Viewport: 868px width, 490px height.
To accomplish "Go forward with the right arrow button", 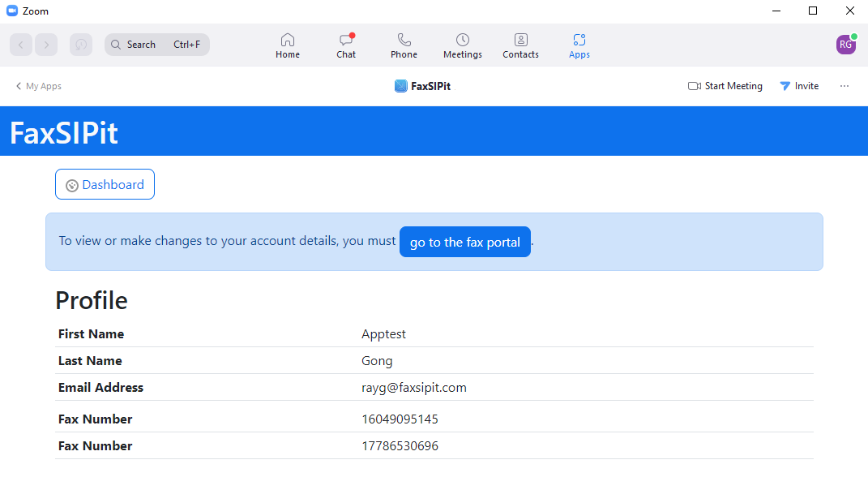I will click(46, 45).
